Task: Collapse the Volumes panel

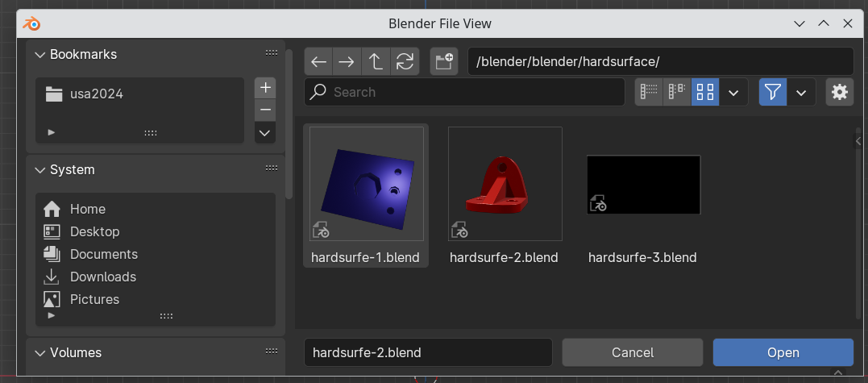Action: pos(39,353)
